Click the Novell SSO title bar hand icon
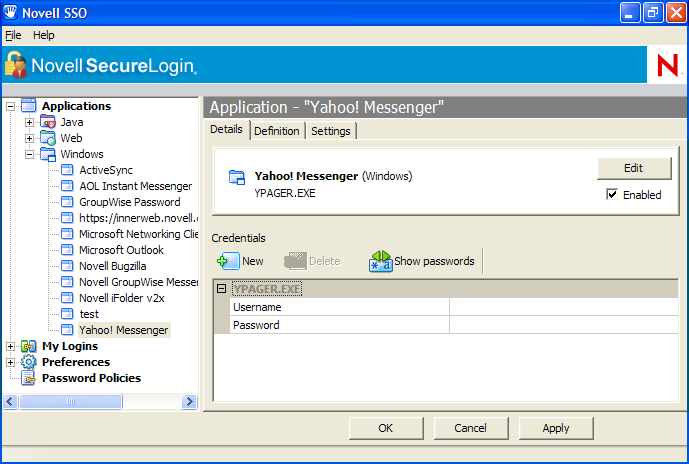The image size is (689, 464). pos(11,13)
